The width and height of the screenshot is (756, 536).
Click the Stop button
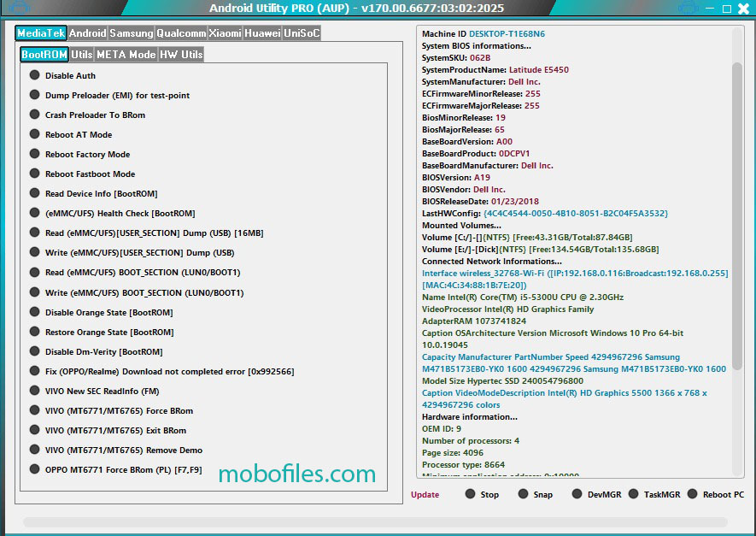click(x=482, y=494)
